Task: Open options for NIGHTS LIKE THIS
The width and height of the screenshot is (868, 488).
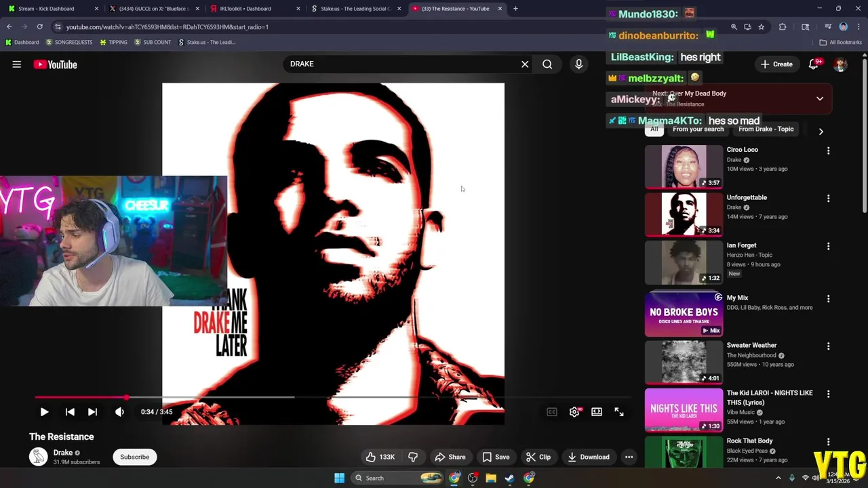Action: point(828,394)
